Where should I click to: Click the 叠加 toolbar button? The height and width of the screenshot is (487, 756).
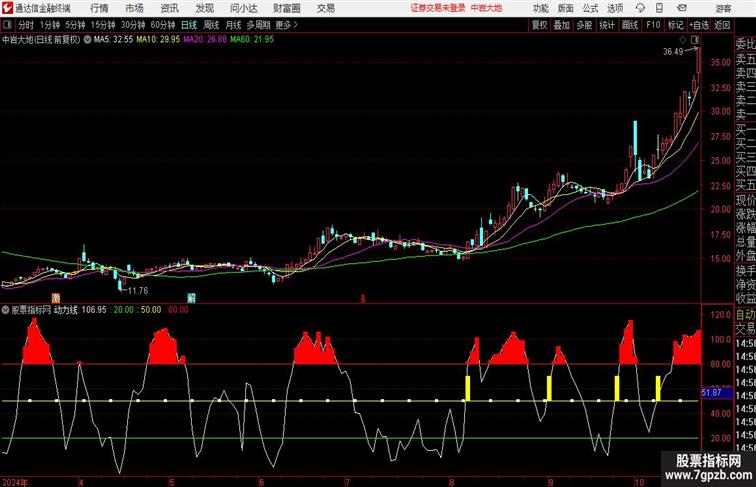pyautogui.click(x=562, y=25)
